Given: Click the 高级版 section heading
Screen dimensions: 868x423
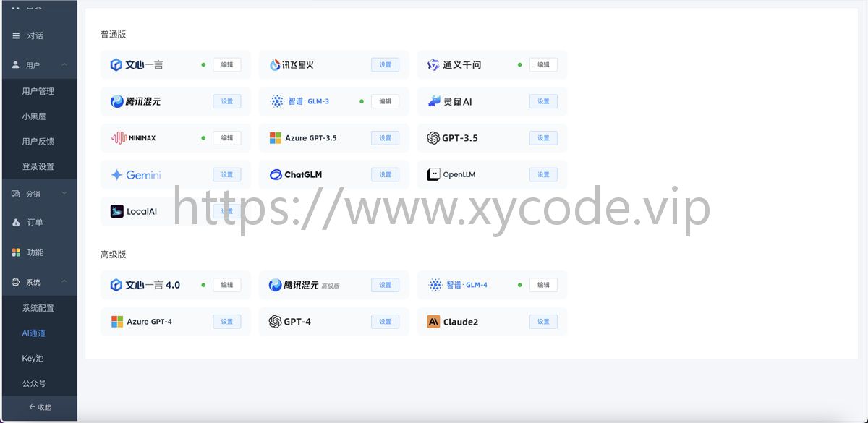Looking at the screenshot, I should coord(114,255).
